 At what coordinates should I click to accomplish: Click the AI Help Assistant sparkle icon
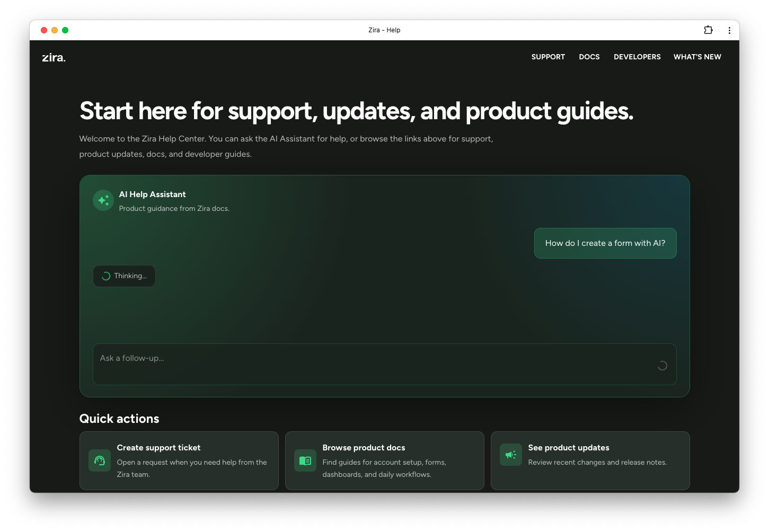click(x=103, y=200)
